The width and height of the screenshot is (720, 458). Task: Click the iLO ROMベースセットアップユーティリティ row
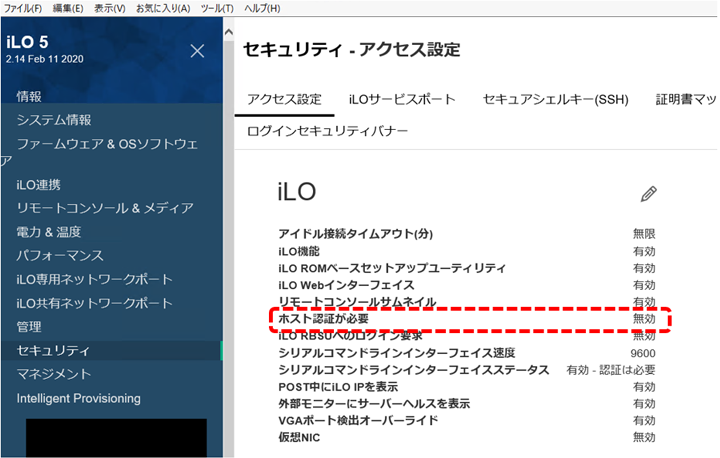pyautogui.click(x=467, y=268)
